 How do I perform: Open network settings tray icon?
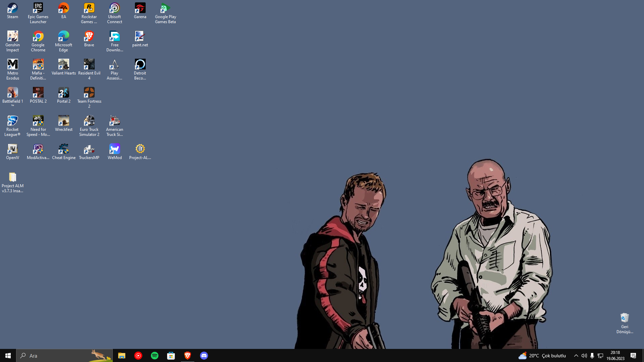point(600,356)
